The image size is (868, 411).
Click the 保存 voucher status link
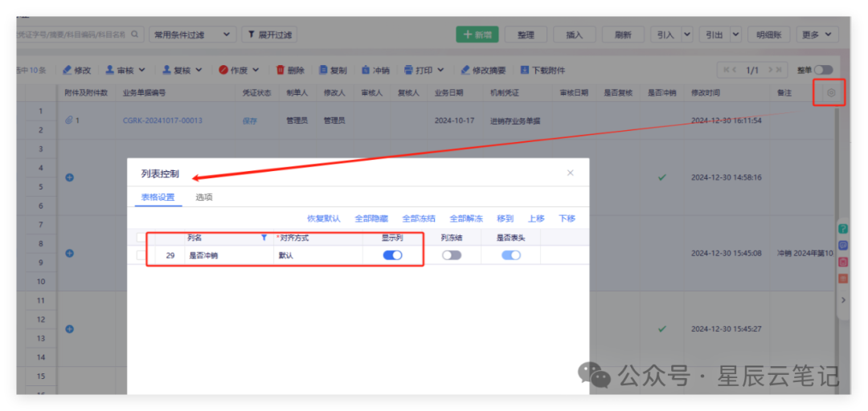tap(250, 120)
